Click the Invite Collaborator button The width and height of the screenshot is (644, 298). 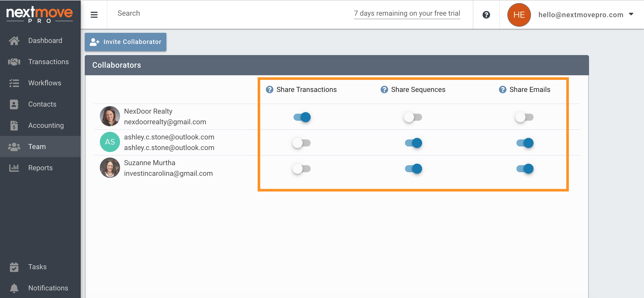click(x=126, y=42)
